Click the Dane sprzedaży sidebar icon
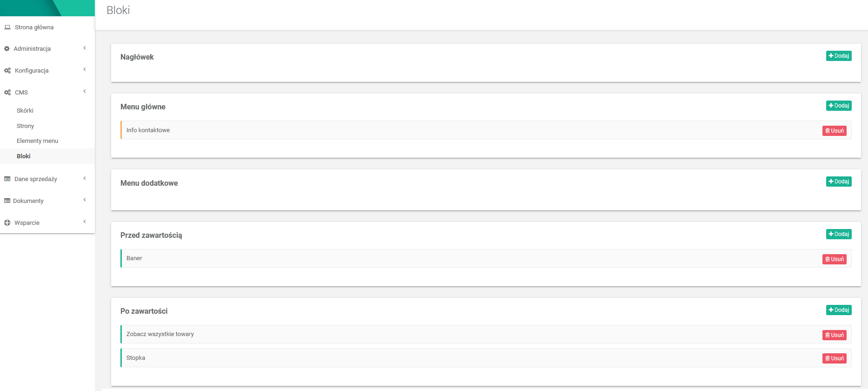This screenshot has height=391, width=868. (x=7, y=179)
